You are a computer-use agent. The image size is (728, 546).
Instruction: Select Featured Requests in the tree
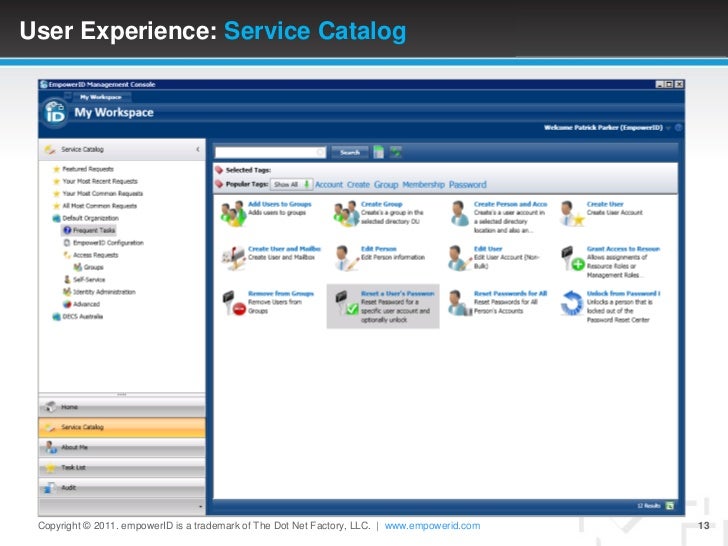pos(88,169)
